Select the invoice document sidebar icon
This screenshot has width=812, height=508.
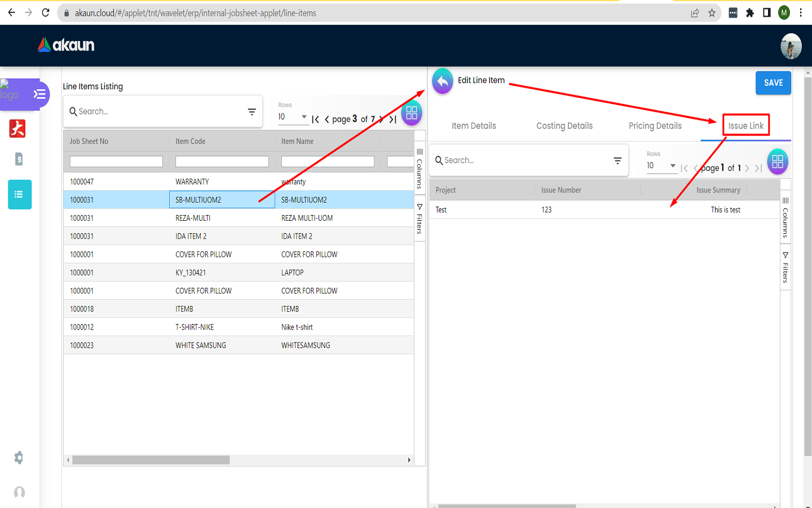19,159
